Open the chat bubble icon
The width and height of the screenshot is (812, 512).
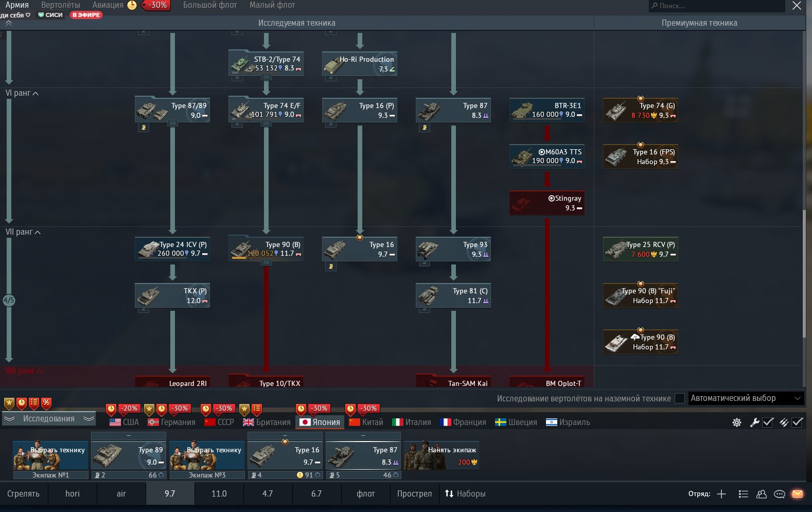tap(780, 494)
